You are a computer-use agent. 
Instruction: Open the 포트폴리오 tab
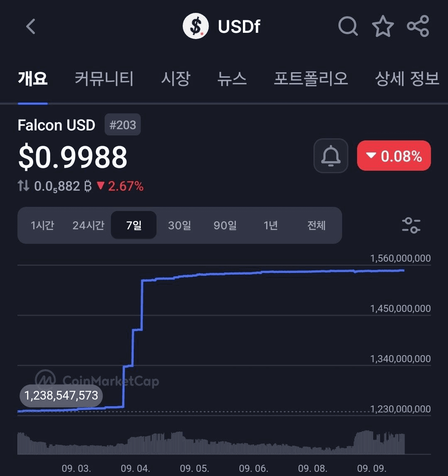(x=311, y=79)
